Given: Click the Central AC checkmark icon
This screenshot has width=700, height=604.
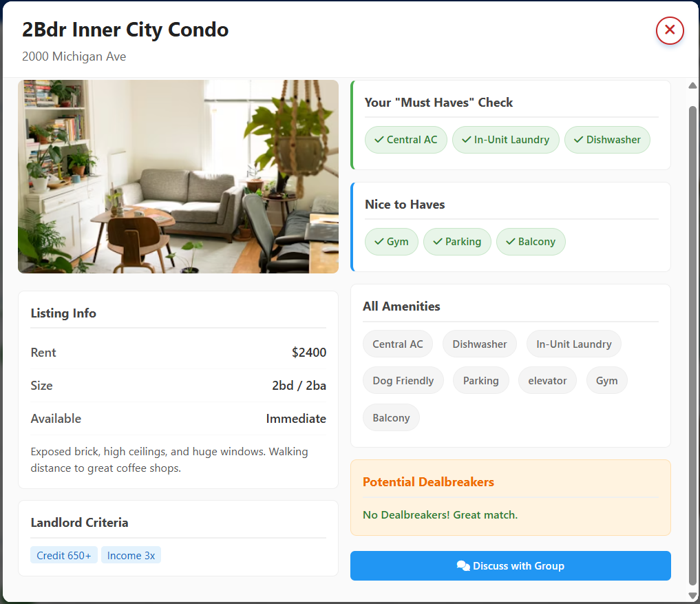Looking at the screenshot, I should pos(379,139).
